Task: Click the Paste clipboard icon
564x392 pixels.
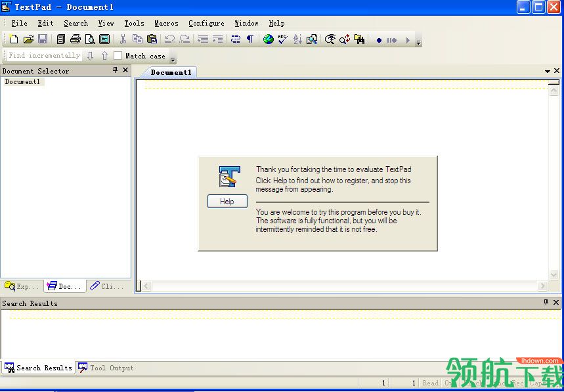Action: [x=152, y=39]
